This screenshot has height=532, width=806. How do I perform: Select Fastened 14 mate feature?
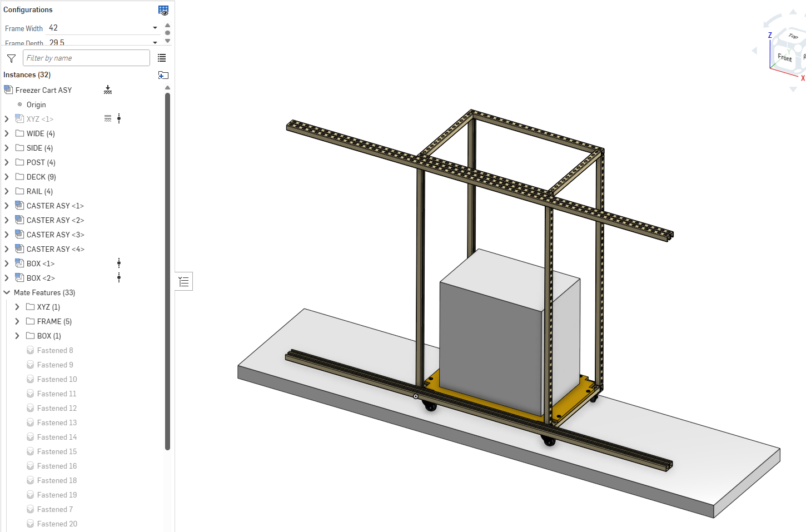pyautogui.click(x=57, y=437)
